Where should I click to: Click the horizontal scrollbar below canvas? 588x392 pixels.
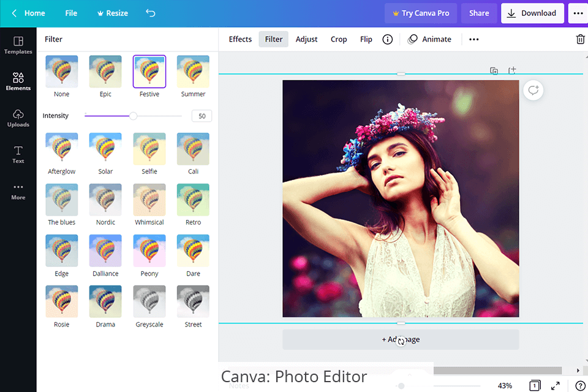(497, 371)
